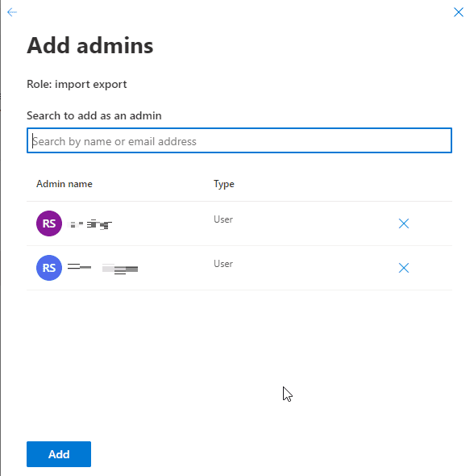Click the Add button
474x476 pixels.
point(59,454)
